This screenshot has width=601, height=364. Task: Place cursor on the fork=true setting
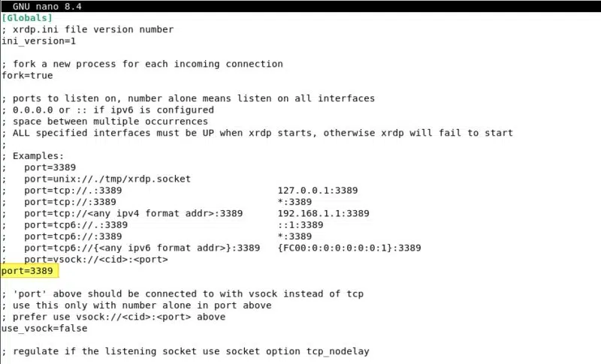(27, 75)
